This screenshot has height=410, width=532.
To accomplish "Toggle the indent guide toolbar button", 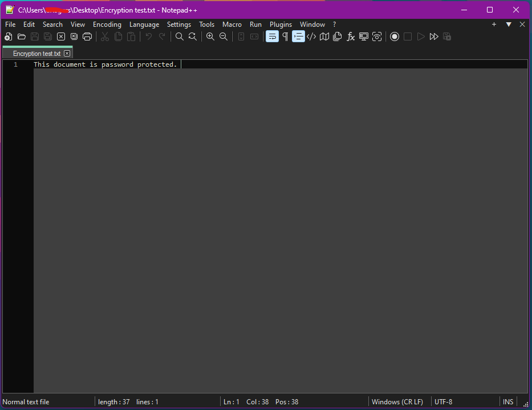I will click(x=298, y=36).
